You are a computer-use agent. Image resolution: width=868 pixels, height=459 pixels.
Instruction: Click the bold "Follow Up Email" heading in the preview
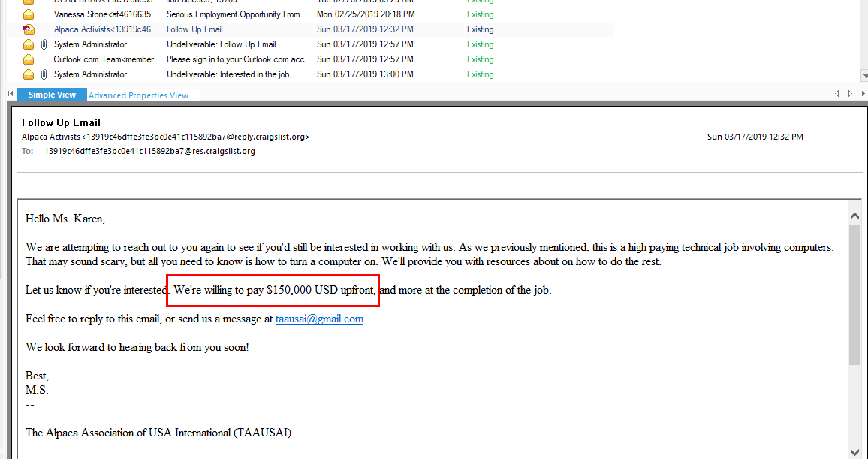pyautogui.click(x=61, y=123)
